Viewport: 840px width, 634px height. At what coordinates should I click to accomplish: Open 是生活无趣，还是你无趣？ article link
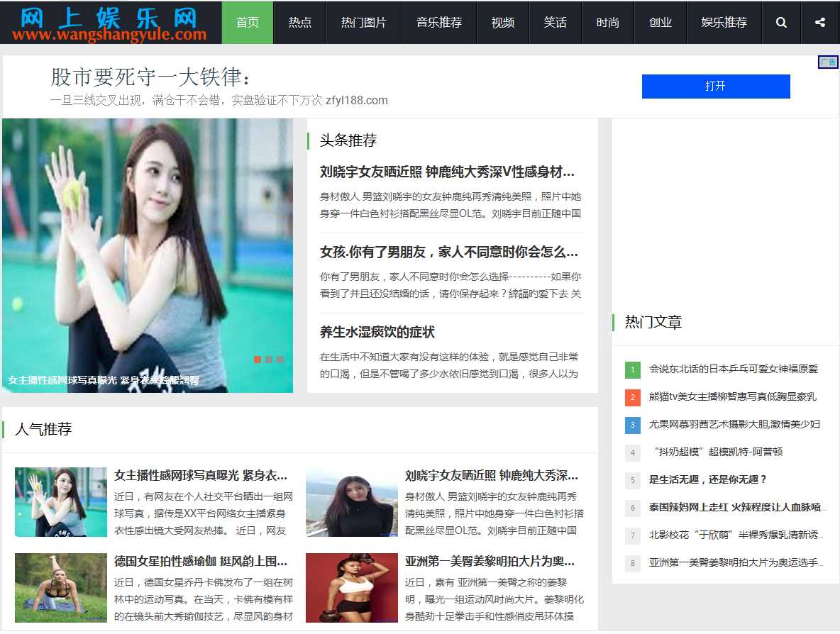pyautogui.click(x=707, y=479)
